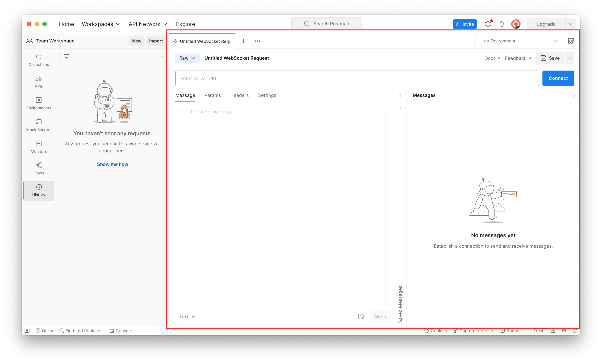Screen dimensions: 602x364
Task: Switch to the Headers tab
Action: click(239, 95)
